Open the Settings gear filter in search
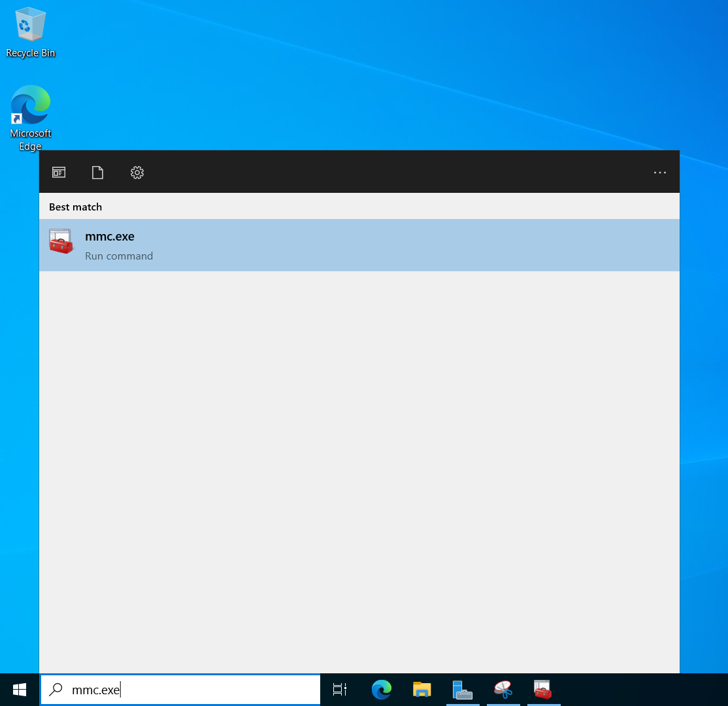Viewport: 728px width, 706px height. 137,172
